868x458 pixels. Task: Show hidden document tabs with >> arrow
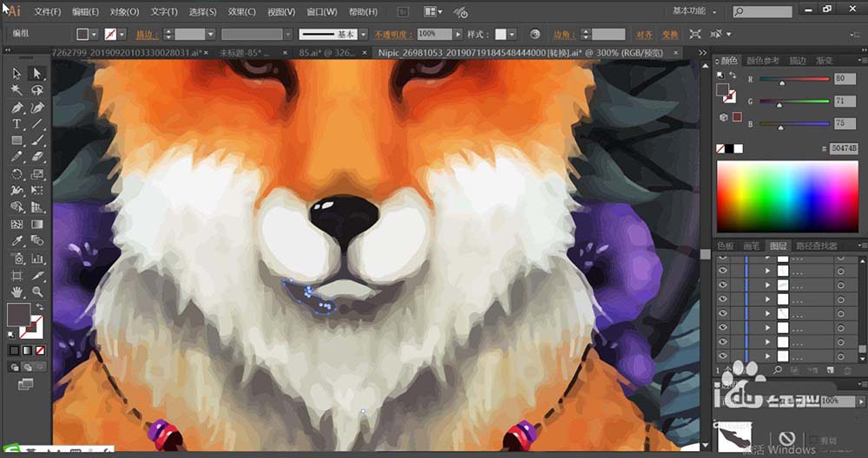(x=702, y=53)
